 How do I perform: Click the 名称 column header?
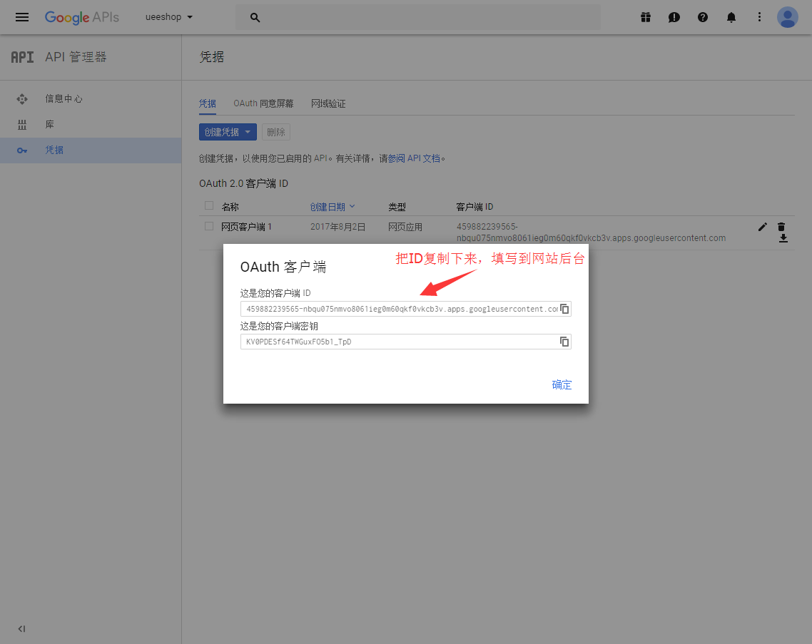(x=230, y=207)
